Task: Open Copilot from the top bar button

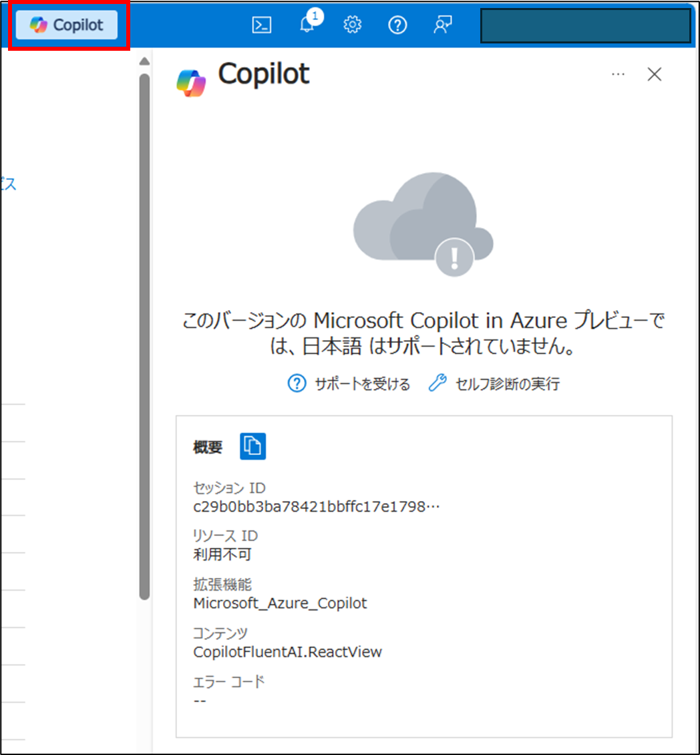Action: [x=66, y=25]
